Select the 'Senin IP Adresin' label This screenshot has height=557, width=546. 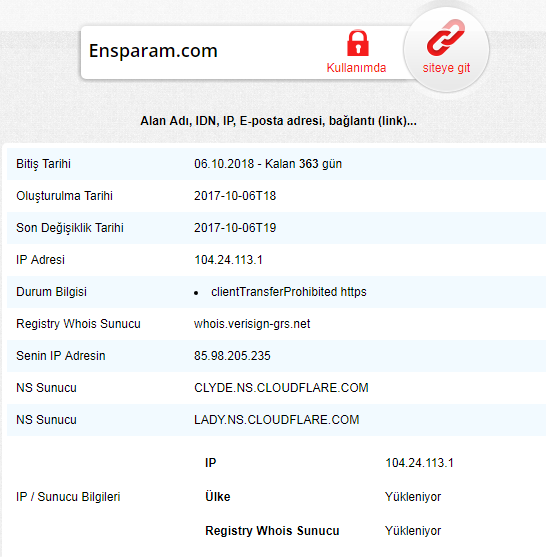[x=60, y=356]
